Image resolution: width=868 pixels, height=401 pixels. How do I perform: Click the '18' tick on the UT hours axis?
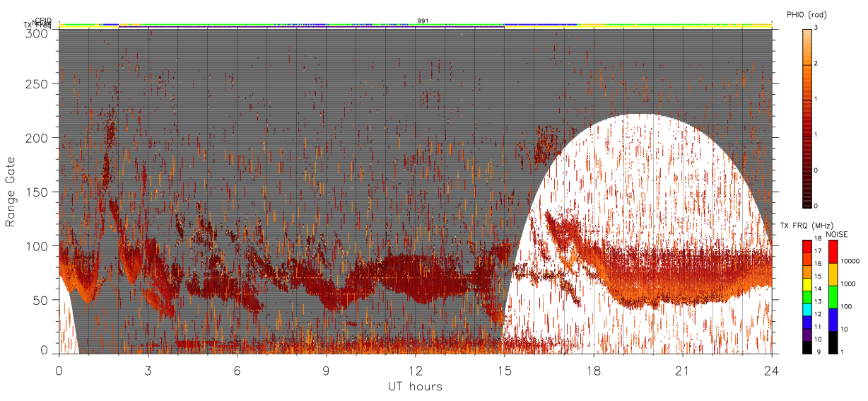tap(594, 370)
